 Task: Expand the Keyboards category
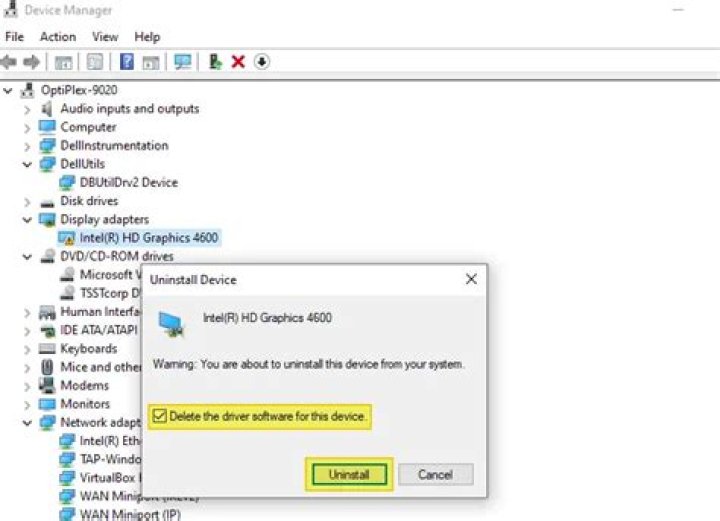click(x=27, y=350)
